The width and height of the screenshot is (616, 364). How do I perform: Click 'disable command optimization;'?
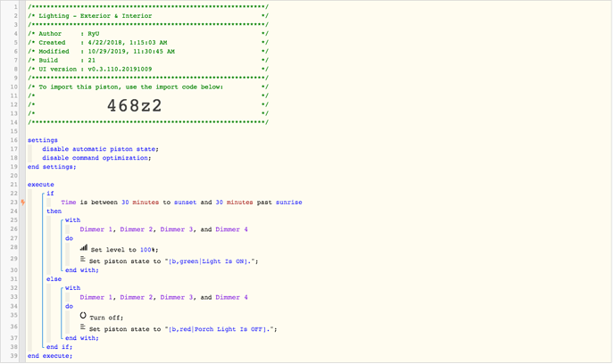point(96,158)
